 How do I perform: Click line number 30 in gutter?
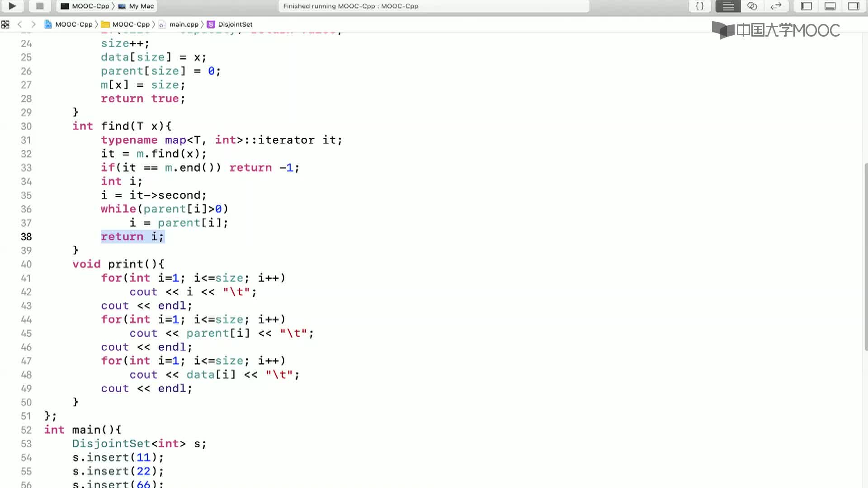coord(26,127)
